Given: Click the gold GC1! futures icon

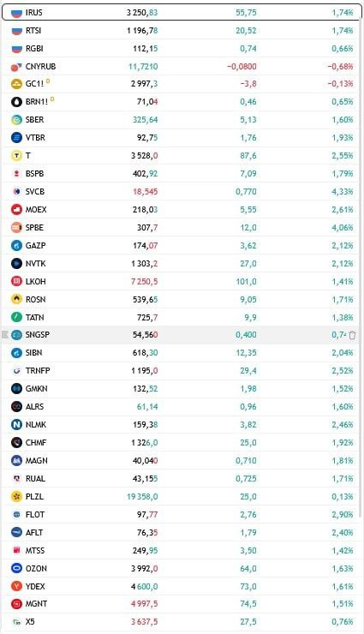Looking at the screenshot, I should [16, 84].
